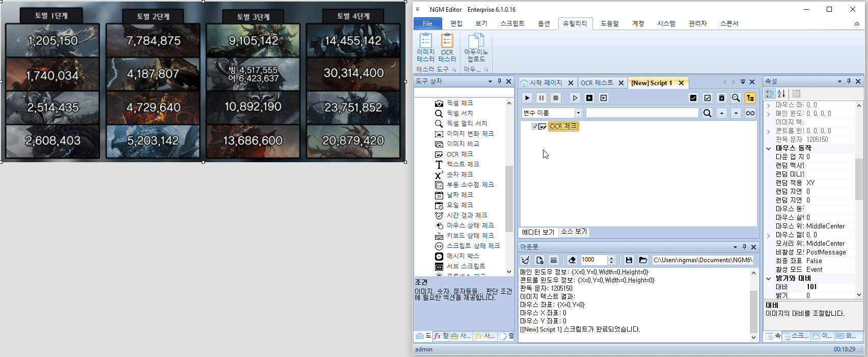
Task: Click the outlined checkbox toolbar icon
Action: [x=708, y=98]
